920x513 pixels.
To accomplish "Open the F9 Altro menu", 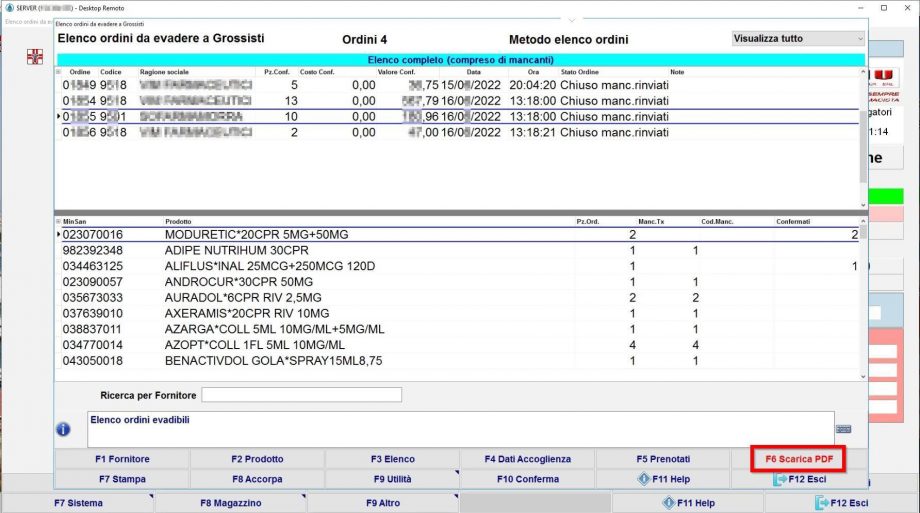I will click(x=384, y=503).
